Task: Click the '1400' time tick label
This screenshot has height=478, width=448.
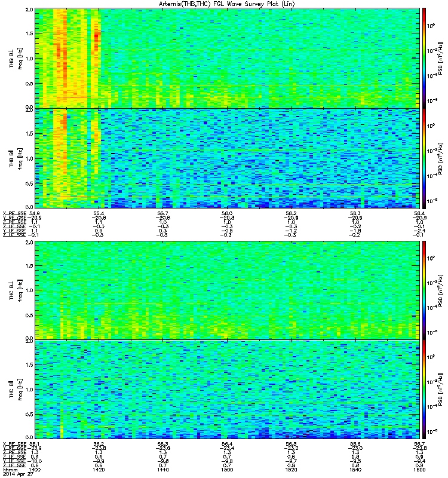Action: [x=34, y=470]
